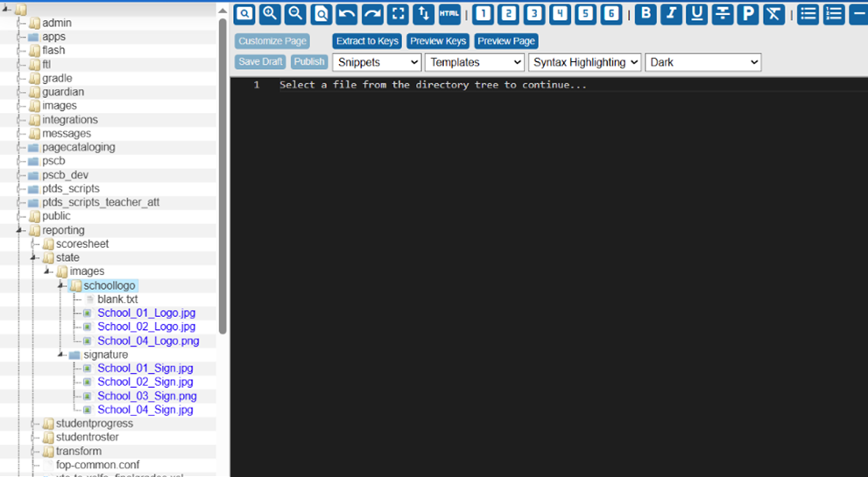Select School_01_Logo.jpg in the tree
This screenshot has width=868, height=477.
pyautogui.click(x=146, y=313)
